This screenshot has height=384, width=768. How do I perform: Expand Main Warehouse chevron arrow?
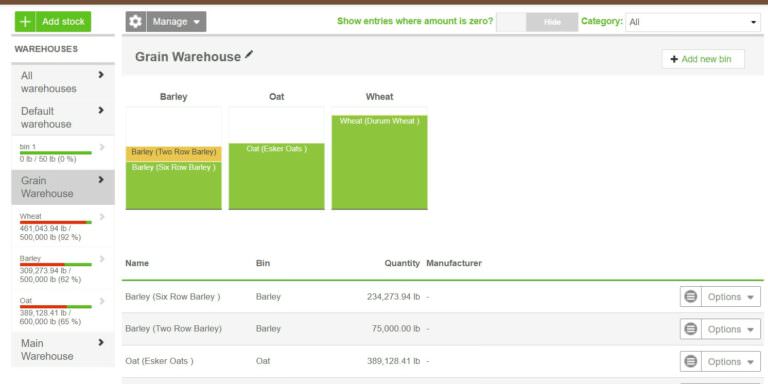101,342
